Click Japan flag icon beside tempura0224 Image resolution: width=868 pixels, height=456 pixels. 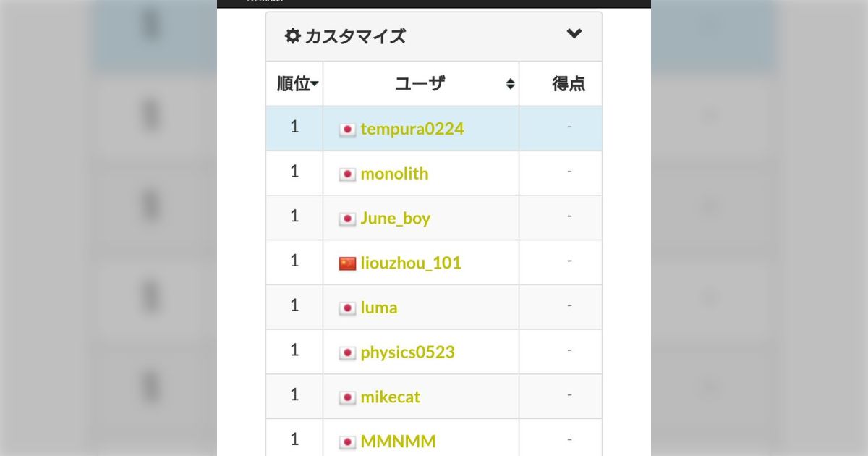348,130
